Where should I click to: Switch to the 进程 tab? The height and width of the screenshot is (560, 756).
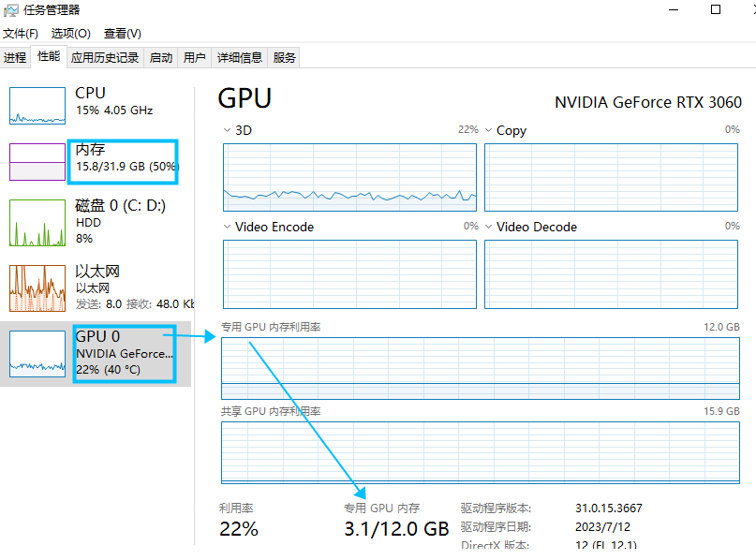(x=15, y=57)
